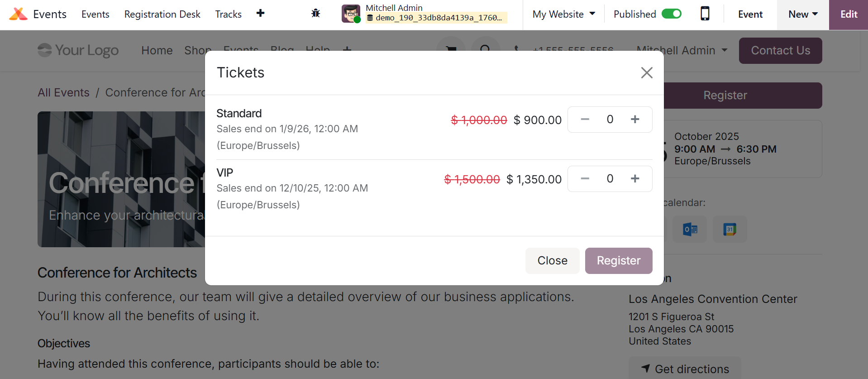Open the Registration Desk menu
This screenshot has width=868, height=379.
point(162,14)
